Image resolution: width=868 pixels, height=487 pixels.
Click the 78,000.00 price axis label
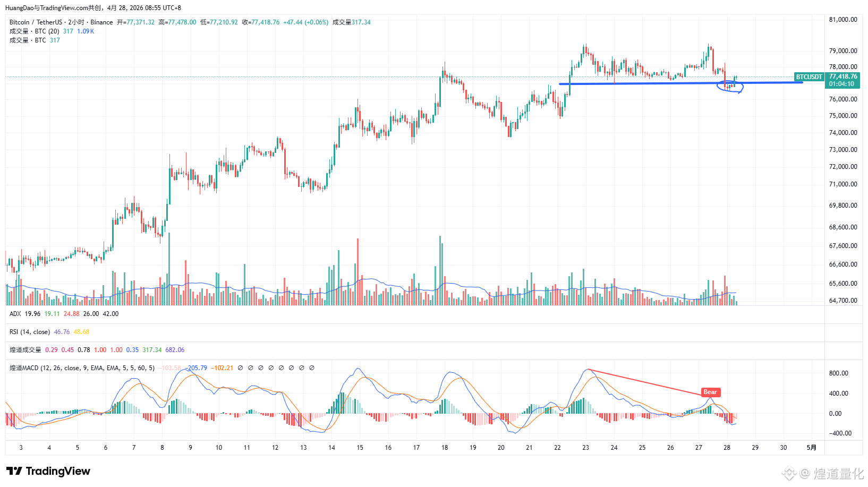(x=843, y=67)
